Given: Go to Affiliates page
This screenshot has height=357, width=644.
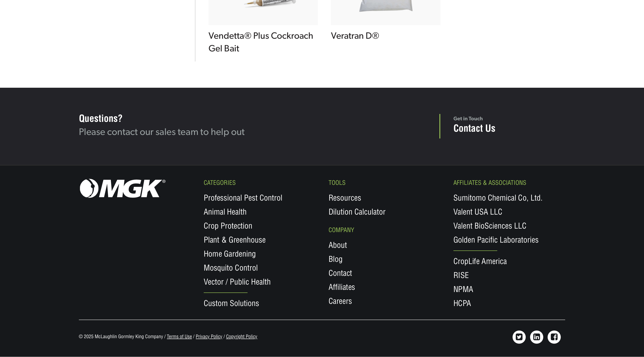Looking at the screenshot, I should pos(342,287).
